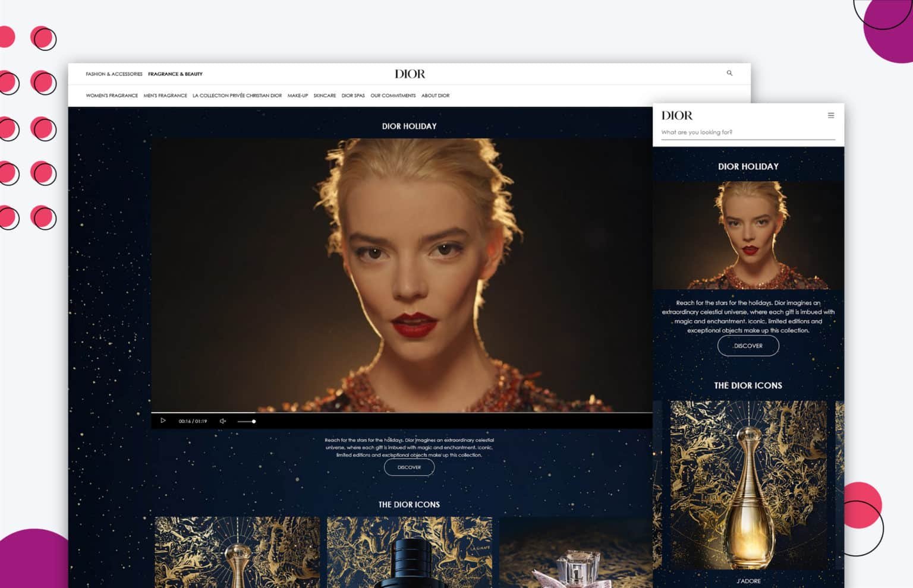
Task: Click the desktop Dior logo
Action: pyautogui.click(x=410, y=74)
